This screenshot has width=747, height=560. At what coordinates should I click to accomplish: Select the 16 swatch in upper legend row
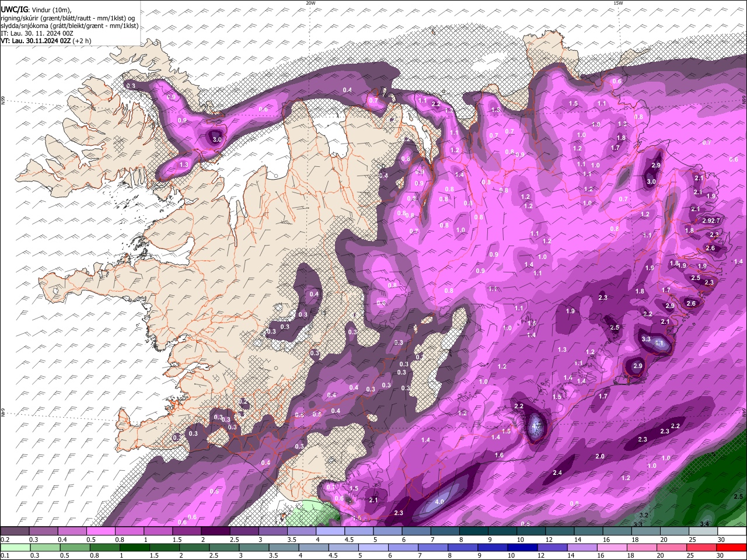[617, 531]
